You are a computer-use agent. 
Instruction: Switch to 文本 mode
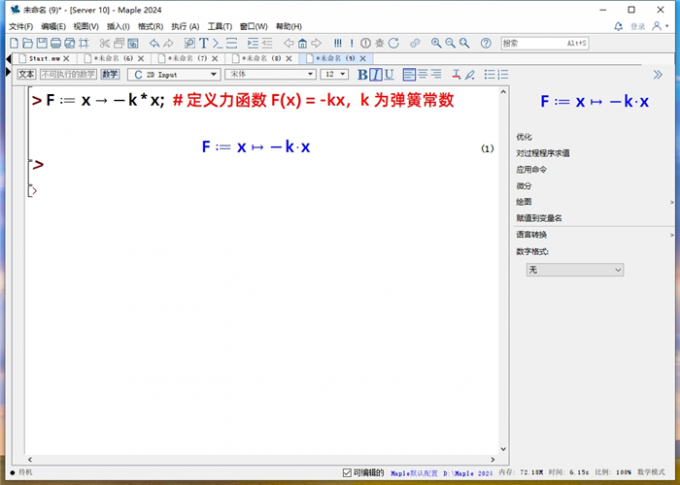click(x=26, y=75)
